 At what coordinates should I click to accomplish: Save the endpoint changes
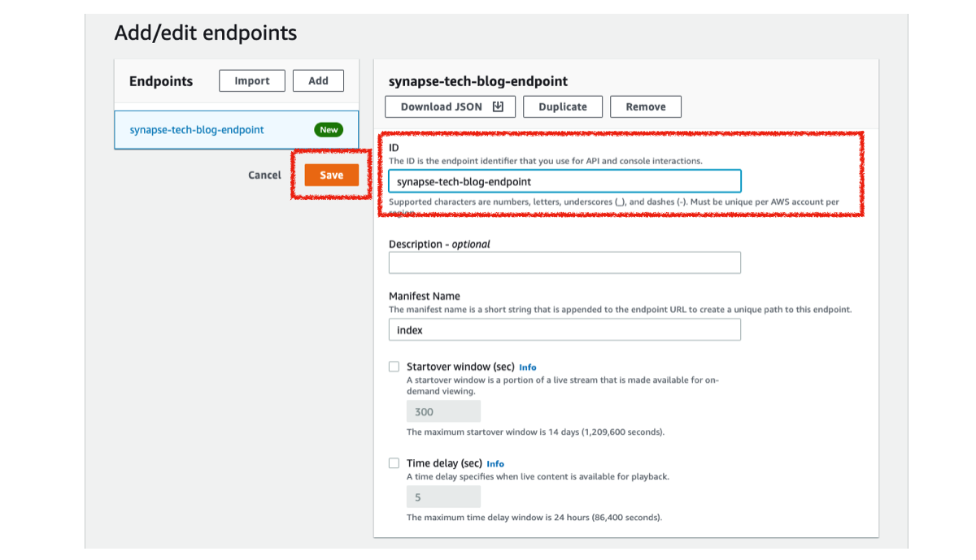tap(331, 175)
